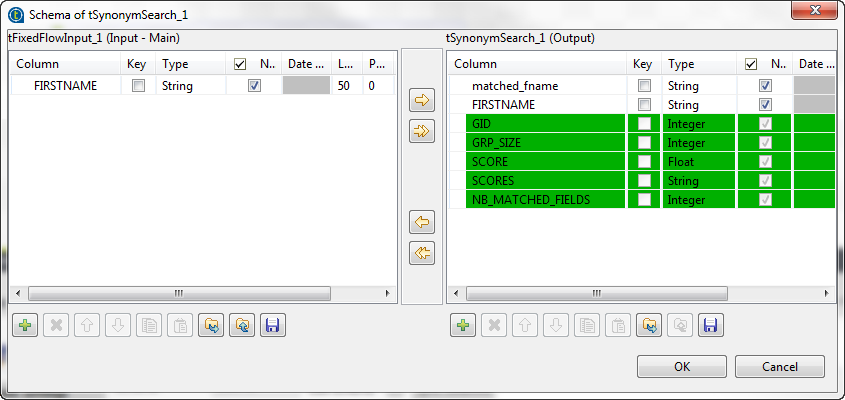The height and width of the screenshot is (400, 845).
Task: Toggle Nullable checkbox for matched_fname row
Action: pyautogui.click(x=765, y=86)
